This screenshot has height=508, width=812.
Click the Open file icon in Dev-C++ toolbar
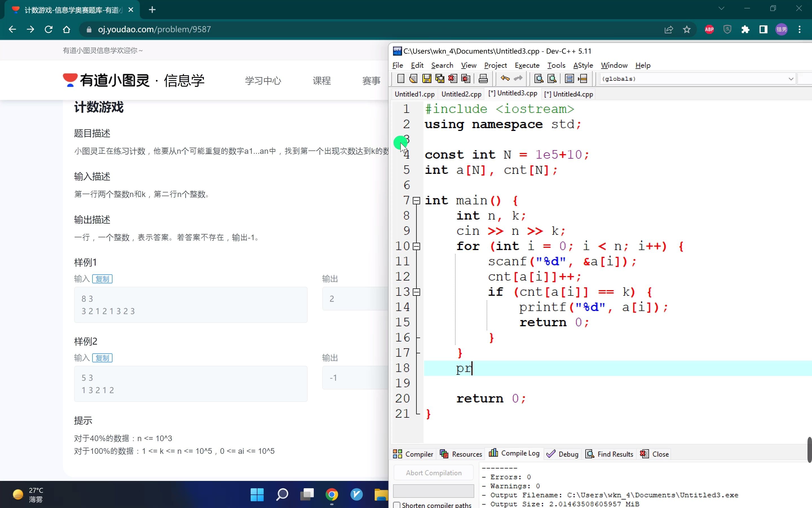coord(413,79)
